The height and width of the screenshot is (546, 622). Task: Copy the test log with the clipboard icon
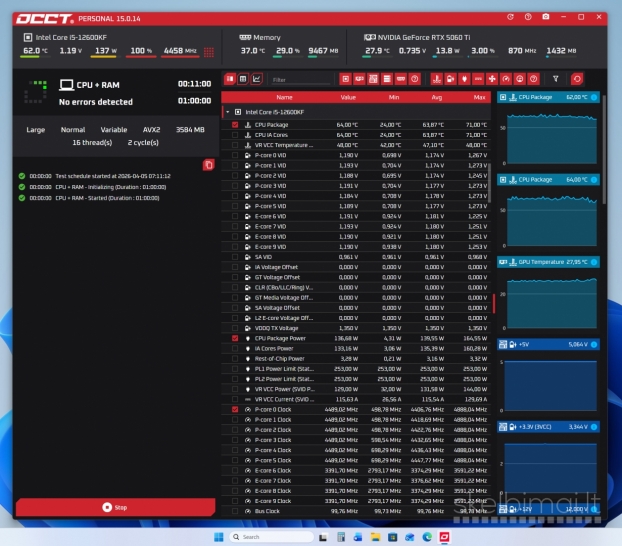209,165
